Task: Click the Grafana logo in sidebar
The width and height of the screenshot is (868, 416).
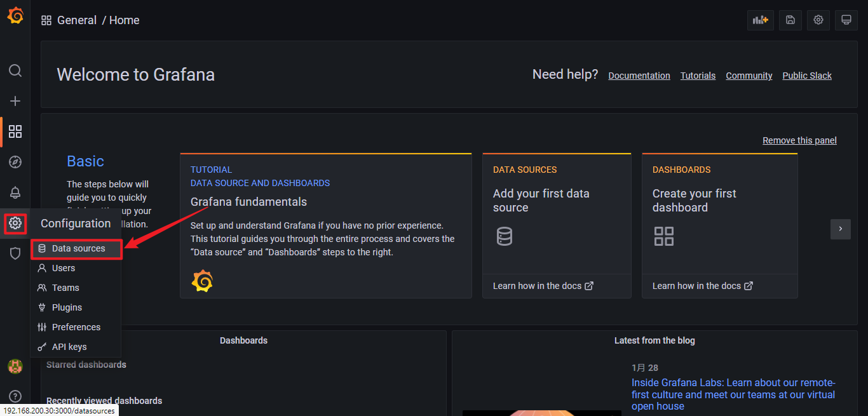Action: click(15, 16)
